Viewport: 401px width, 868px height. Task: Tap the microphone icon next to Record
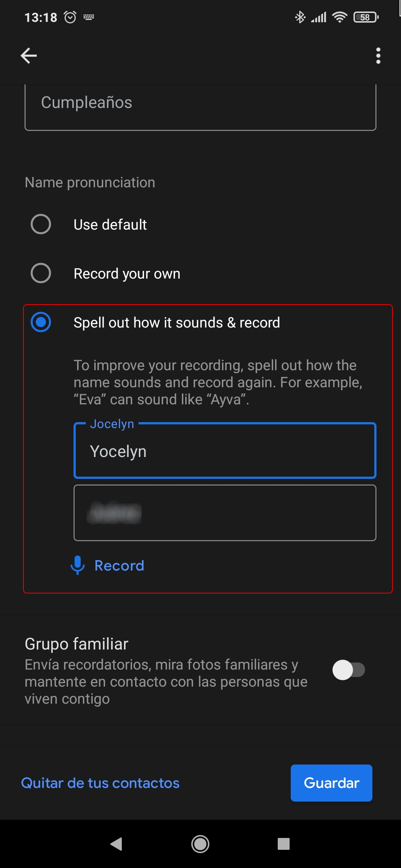pyautogui.click(x=78, y=565)
